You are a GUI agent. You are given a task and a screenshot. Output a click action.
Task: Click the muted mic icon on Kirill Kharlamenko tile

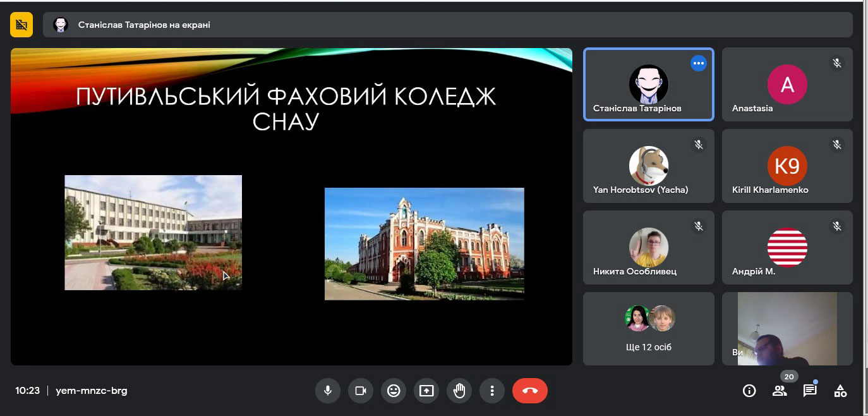pos(837,145)
